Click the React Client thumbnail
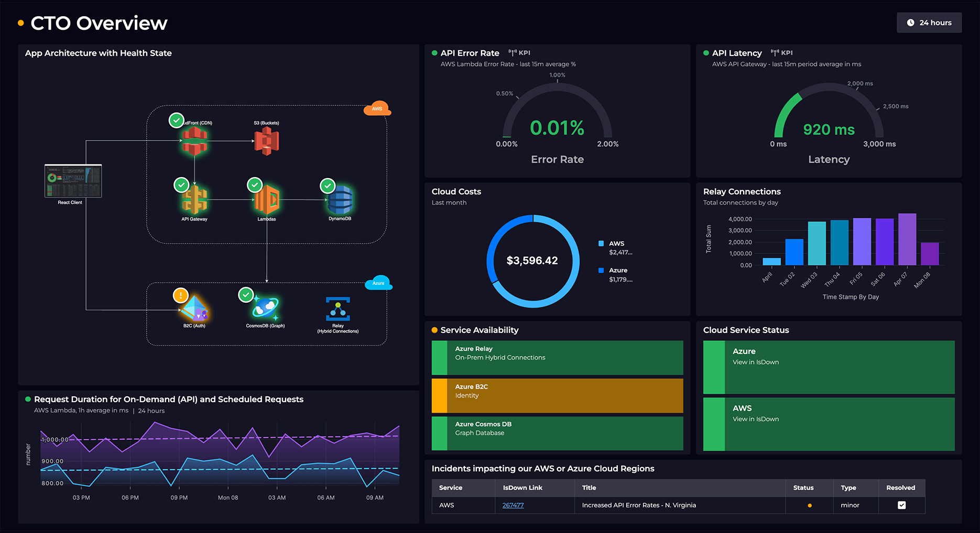This screenshot has width=980, height=533. pos(73,181)
